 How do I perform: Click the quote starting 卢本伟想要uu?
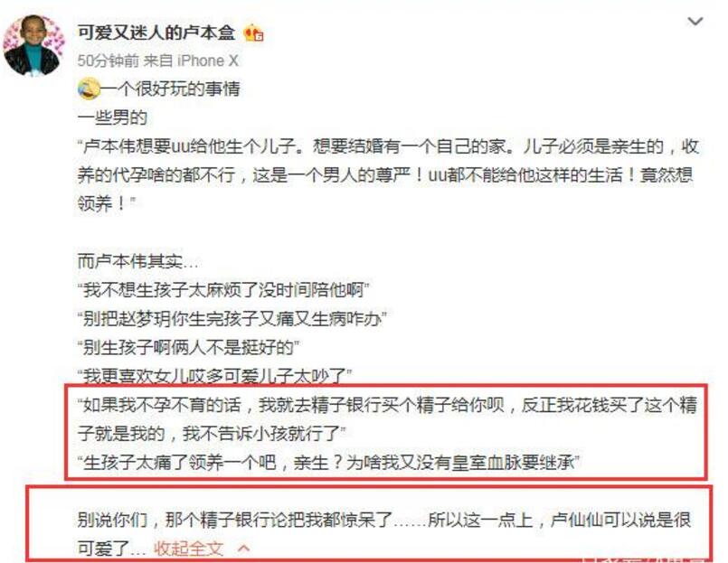(x=388, y=175)
